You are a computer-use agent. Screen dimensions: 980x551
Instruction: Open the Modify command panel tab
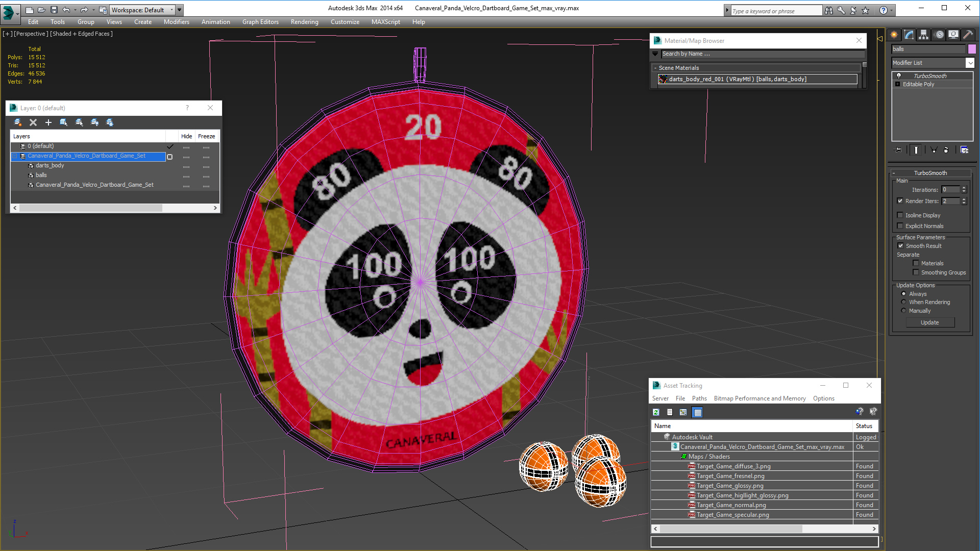point(909,35)
